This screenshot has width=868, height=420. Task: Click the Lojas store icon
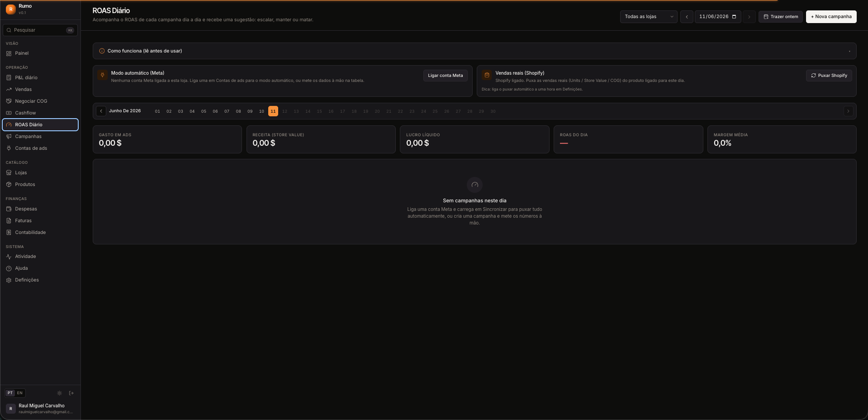pos(9,173)
